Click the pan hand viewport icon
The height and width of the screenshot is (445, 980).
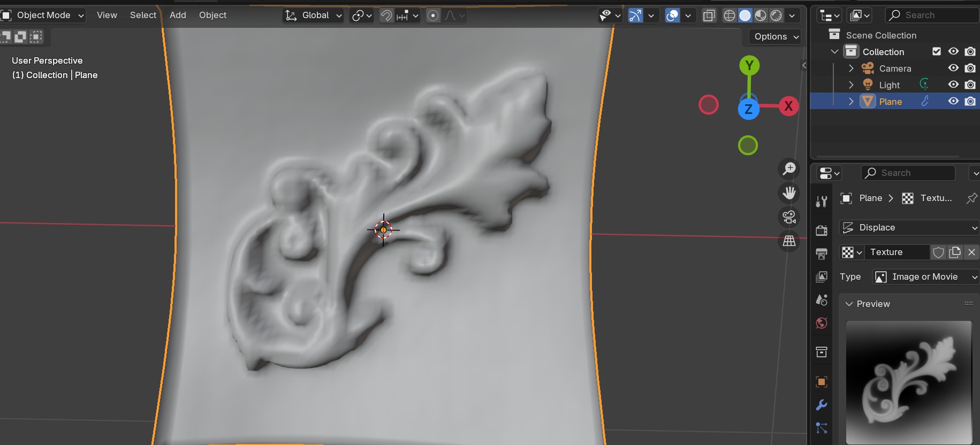[x=789, y=193]
